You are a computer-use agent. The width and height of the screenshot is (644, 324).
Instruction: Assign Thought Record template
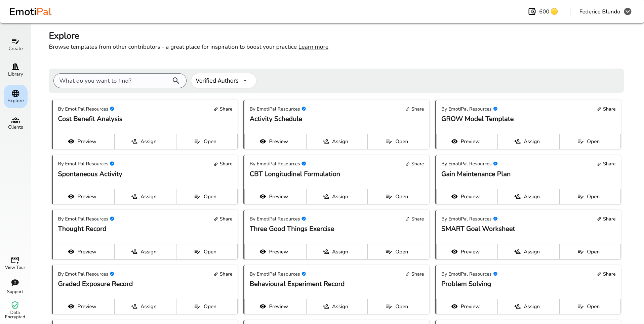(x=145, y=252)
